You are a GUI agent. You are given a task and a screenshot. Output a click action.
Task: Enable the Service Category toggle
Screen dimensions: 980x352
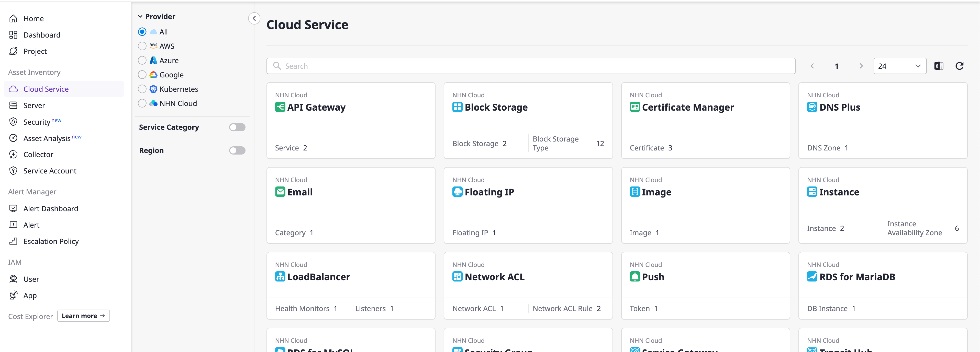(237, 127)
